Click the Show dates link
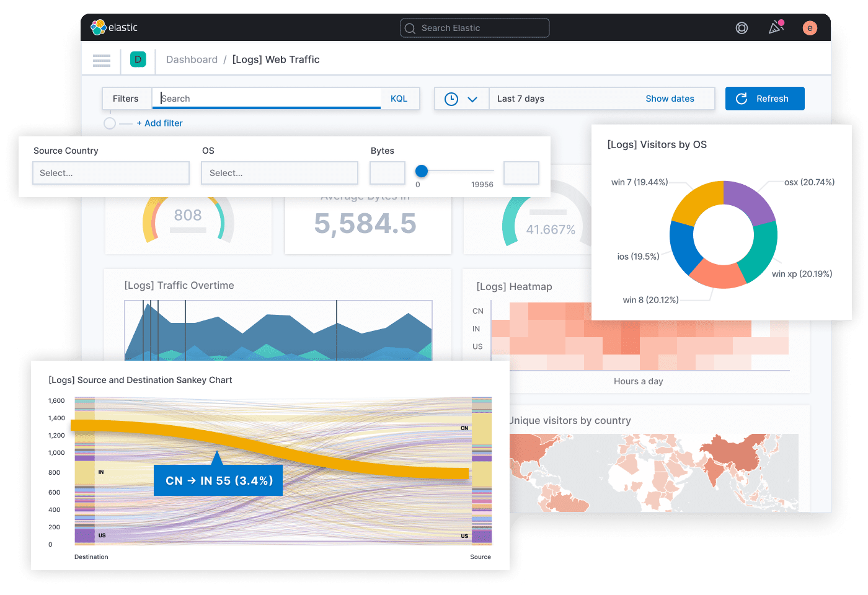The width and height of the screenshot is (868, 595). pos(670,99)
